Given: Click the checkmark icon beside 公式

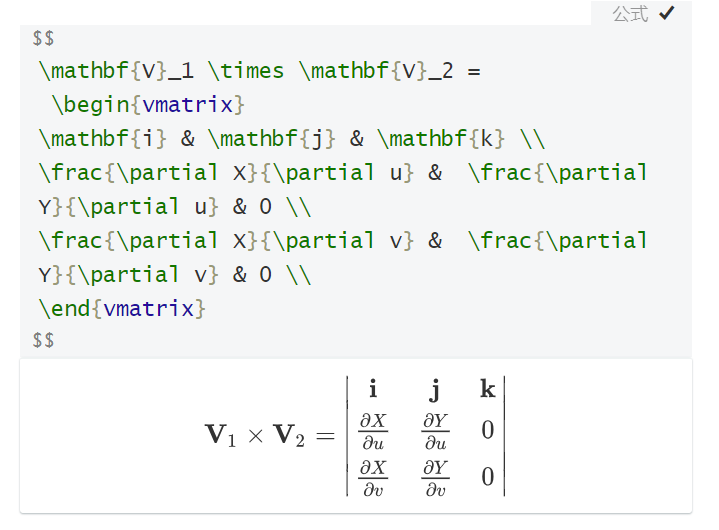Looking at the screenshot, I should tap(667, 13).
